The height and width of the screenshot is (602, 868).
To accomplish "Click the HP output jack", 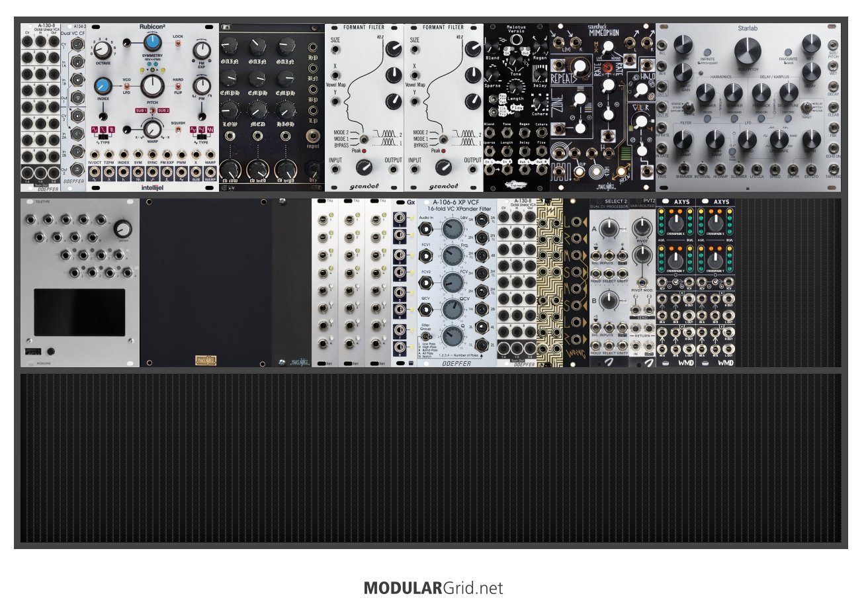I will pos(313,46).
